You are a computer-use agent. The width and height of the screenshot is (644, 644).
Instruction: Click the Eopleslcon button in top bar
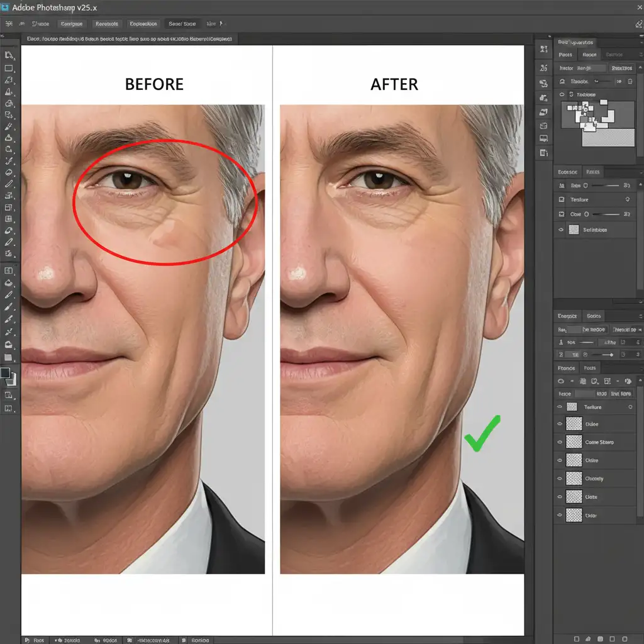(143, 24)
